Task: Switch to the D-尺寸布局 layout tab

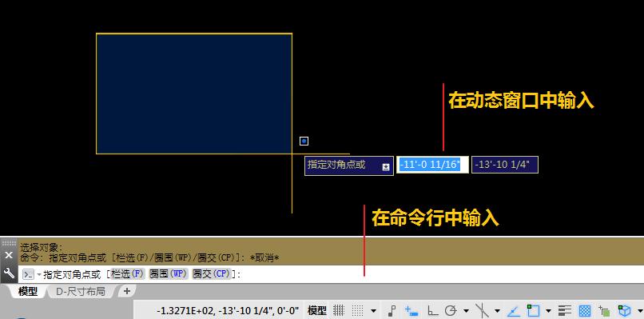Action: (81, 292)
